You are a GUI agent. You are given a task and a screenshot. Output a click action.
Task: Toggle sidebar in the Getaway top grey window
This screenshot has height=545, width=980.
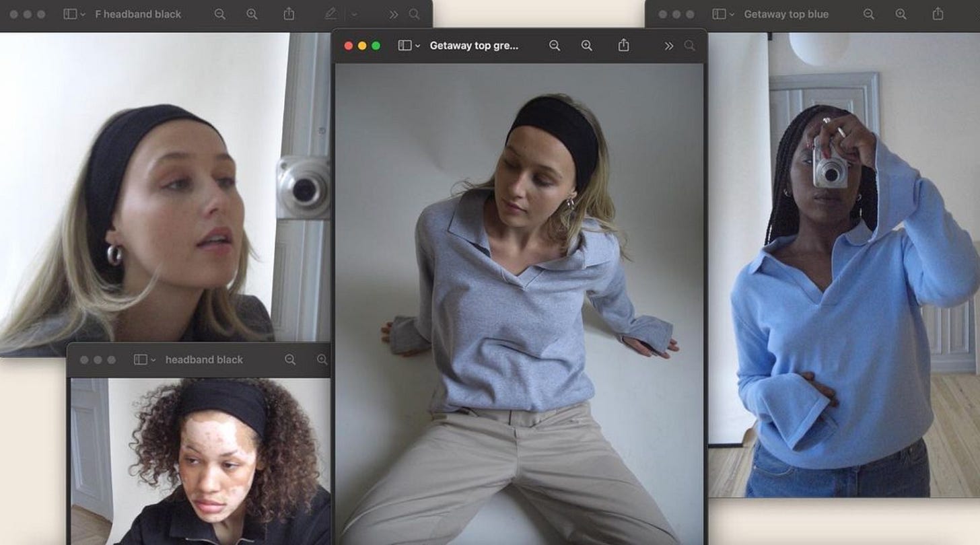point(405,46)
